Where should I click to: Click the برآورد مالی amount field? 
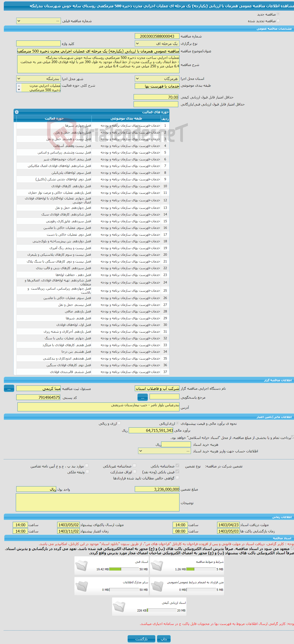[151, 430]
